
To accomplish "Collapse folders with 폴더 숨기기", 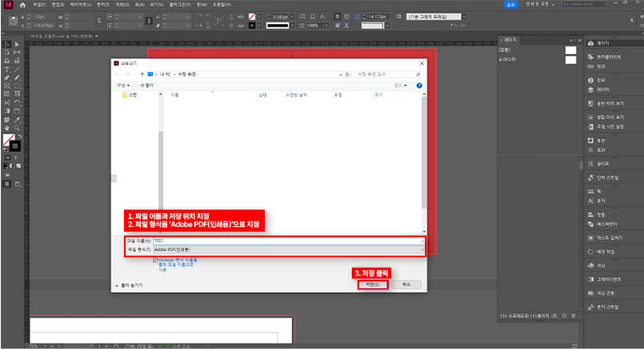I will click(129, 285).
